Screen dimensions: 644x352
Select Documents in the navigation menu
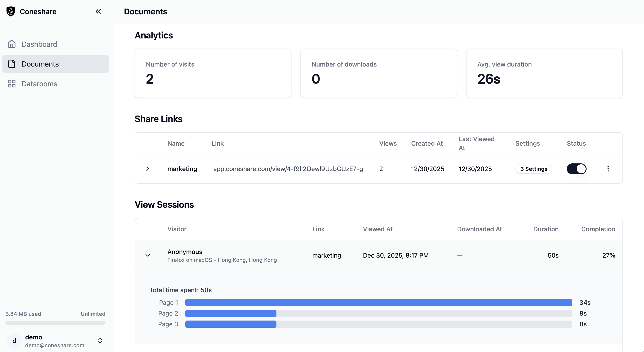click(x=40, y=64)
